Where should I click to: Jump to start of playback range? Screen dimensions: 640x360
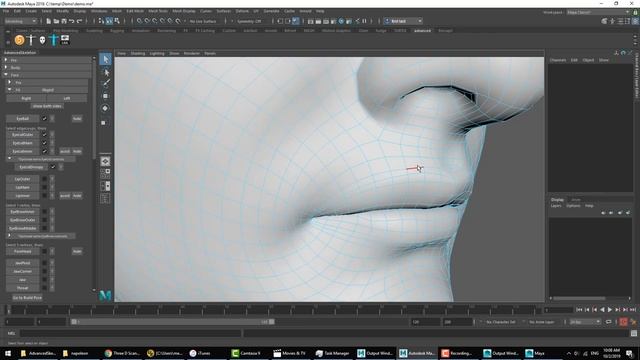pyautogui.click(x=579, y=310)
